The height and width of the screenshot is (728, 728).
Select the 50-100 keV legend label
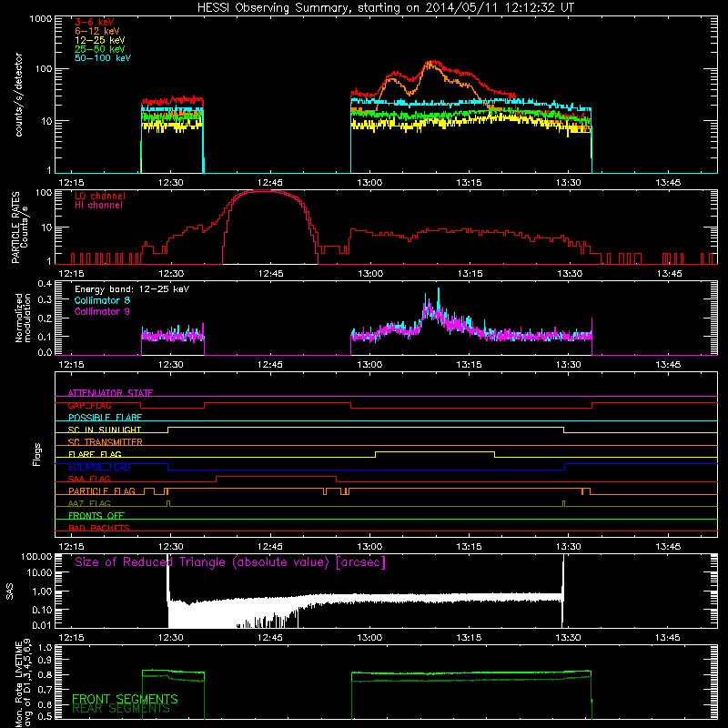[103, 58]
